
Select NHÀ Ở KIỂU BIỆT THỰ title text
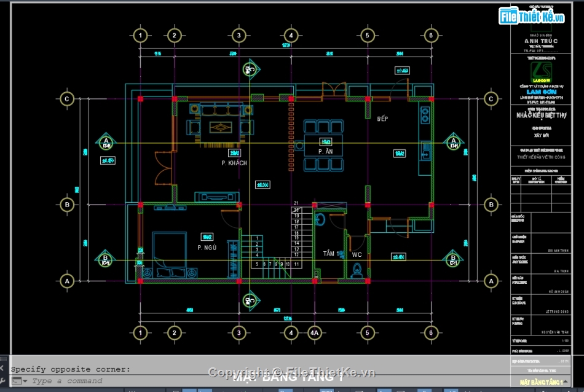[x=541, y=116]
